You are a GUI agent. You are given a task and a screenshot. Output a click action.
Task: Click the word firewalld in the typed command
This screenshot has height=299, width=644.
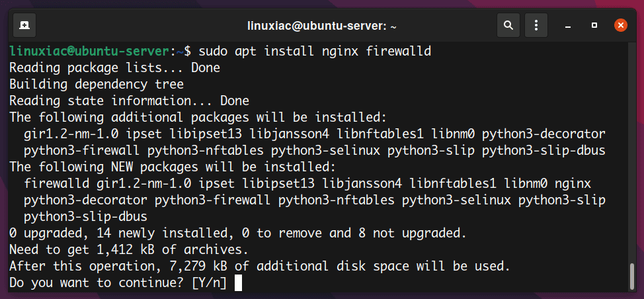pos(399,52)
